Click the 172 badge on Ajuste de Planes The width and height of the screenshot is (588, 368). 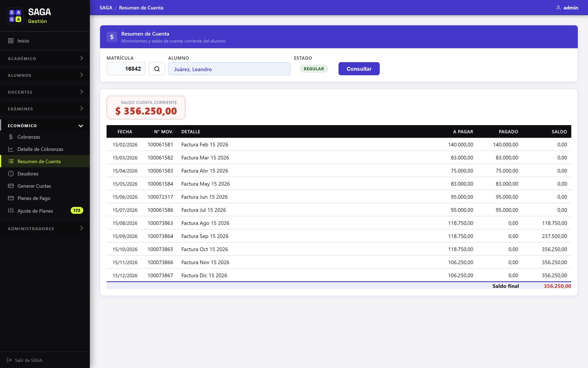(77, 210)
